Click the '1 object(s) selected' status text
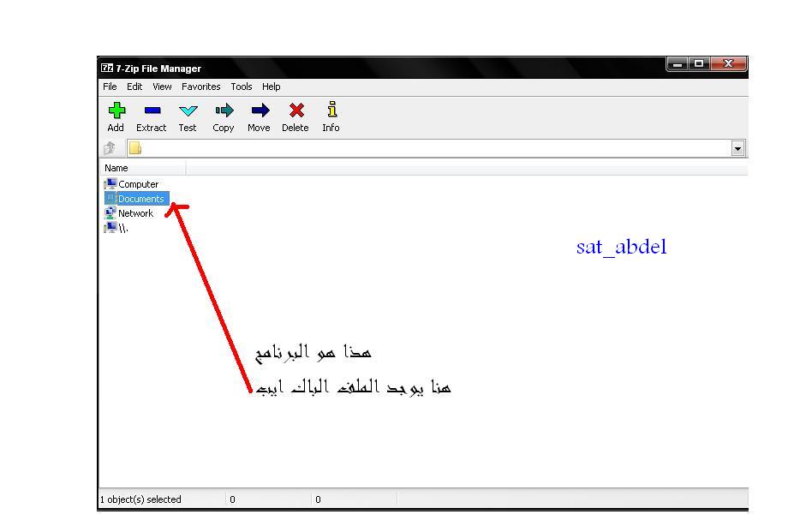Screen dimensions: 812x526 point(140,499)
